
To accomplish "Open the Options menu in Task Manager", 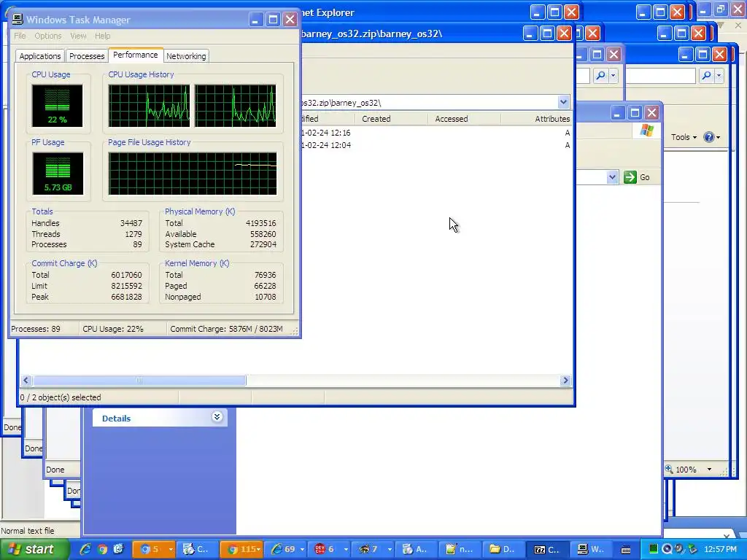I will tap(47, 36).
